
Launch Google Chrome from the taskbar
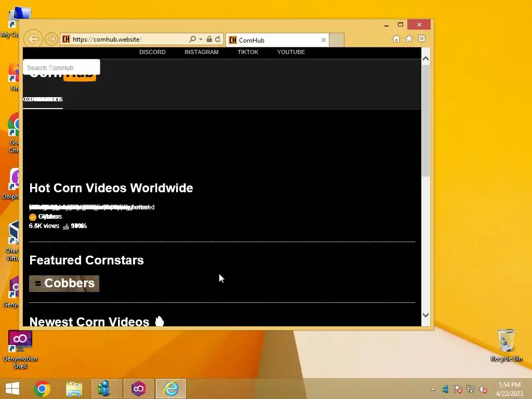[42, 389]
